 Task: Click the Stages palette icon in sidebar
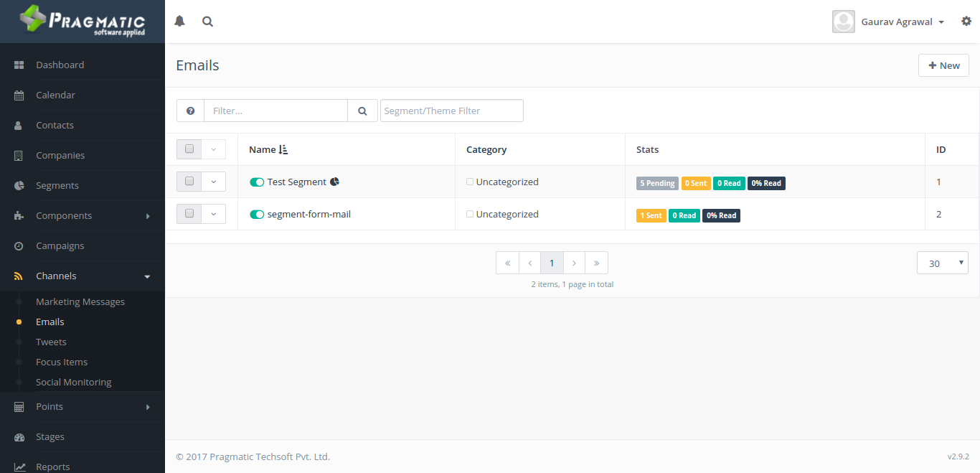(x=19, y=436)
